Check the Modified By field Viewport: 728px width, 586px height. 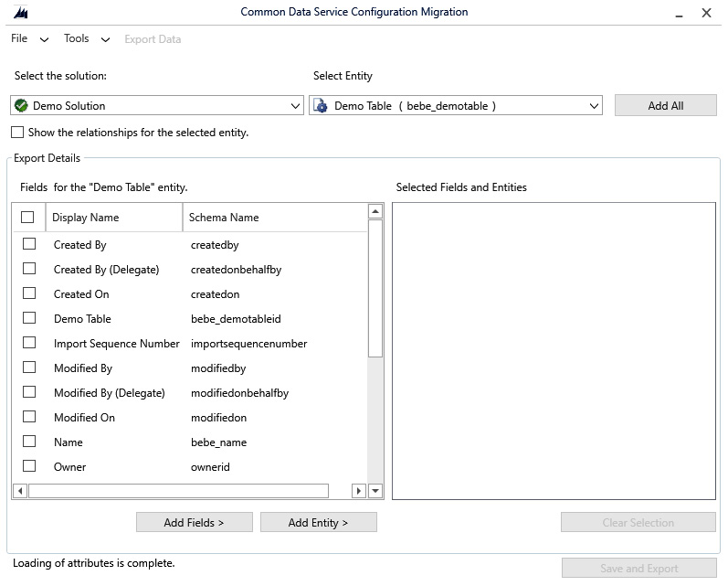click(29, 368)
